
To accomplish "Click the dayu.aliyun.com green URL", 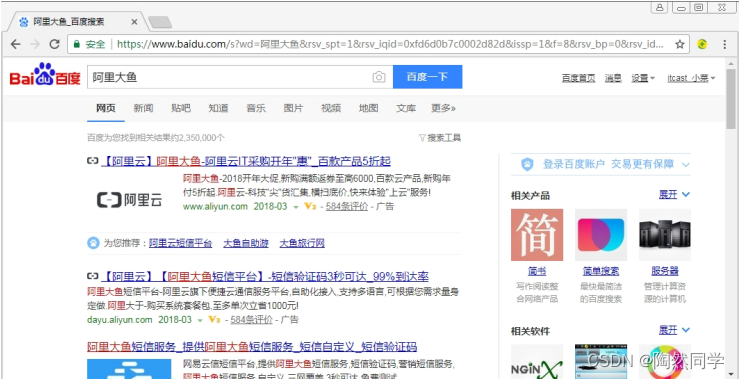I will click(x=120, y=320).
